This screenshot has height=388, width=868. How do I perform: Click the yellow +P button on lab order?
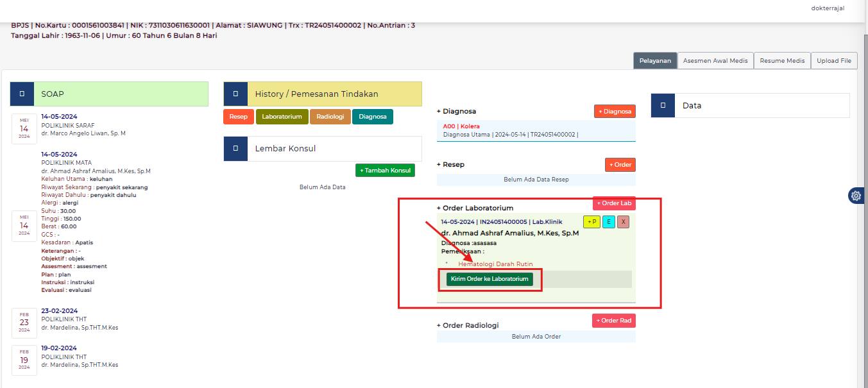coord(591,222)
